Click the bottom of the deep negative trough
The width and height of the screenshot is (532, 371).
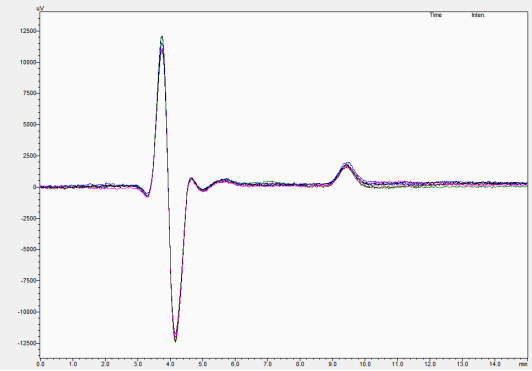click(x=175, y=341)
